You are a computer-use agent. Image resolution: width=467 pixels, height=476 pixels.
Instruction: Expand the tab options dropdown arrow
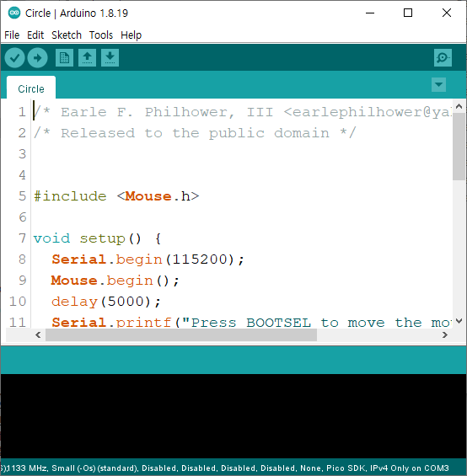tap(438, 85)
